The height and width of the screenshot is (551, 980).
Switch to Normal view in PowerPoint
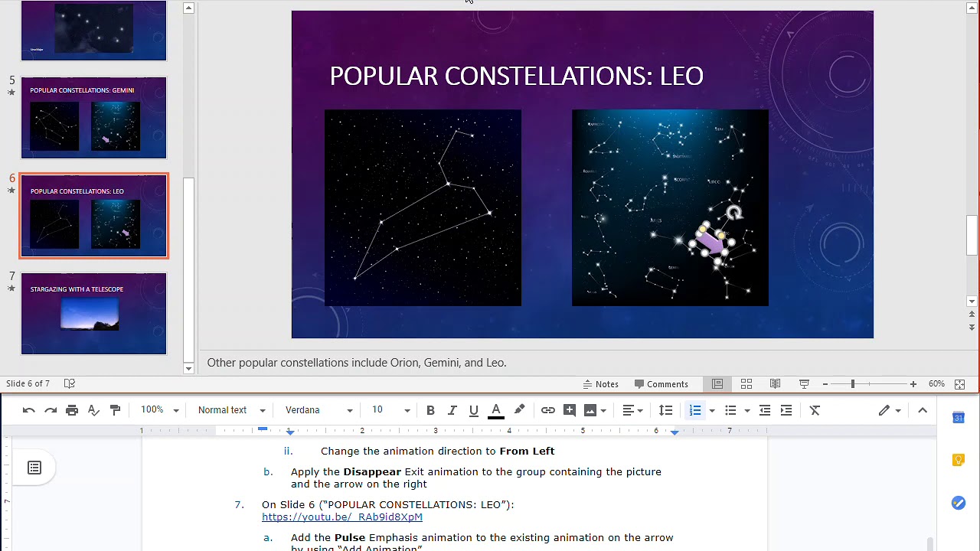tap(717, 384)
